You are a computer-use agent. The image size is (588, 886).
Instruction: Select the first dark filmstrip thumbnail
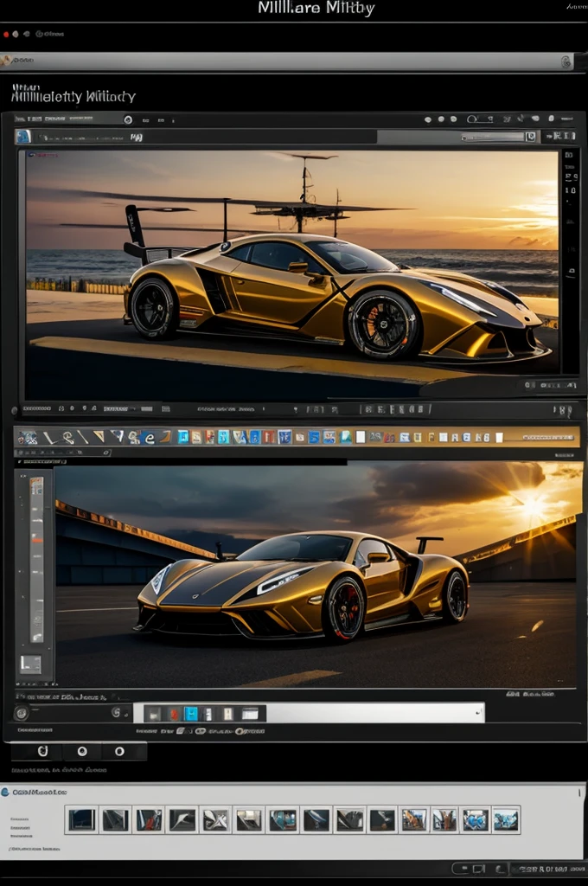pyautogui.click(x=82, y=819)
